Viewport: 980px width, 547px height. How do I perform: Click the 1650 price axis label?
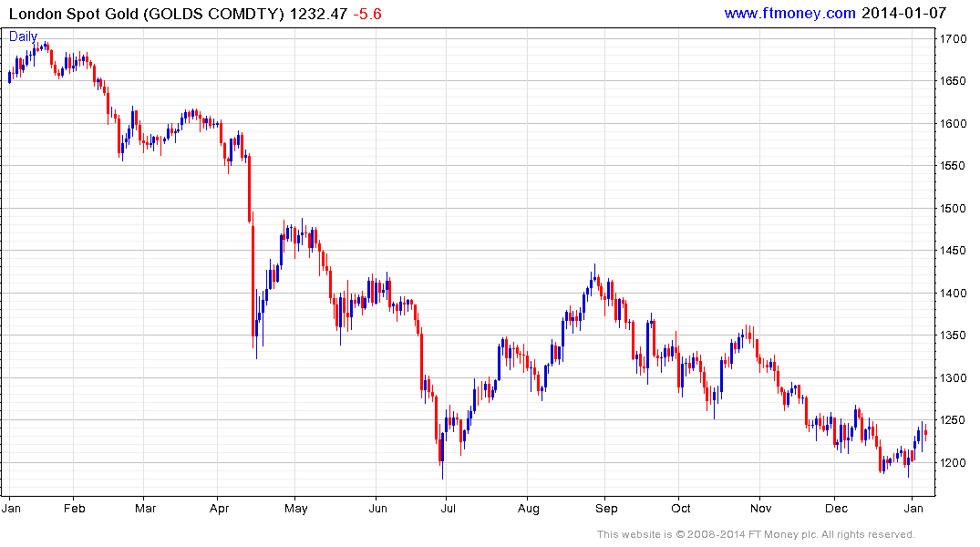[x=954, y=81]
